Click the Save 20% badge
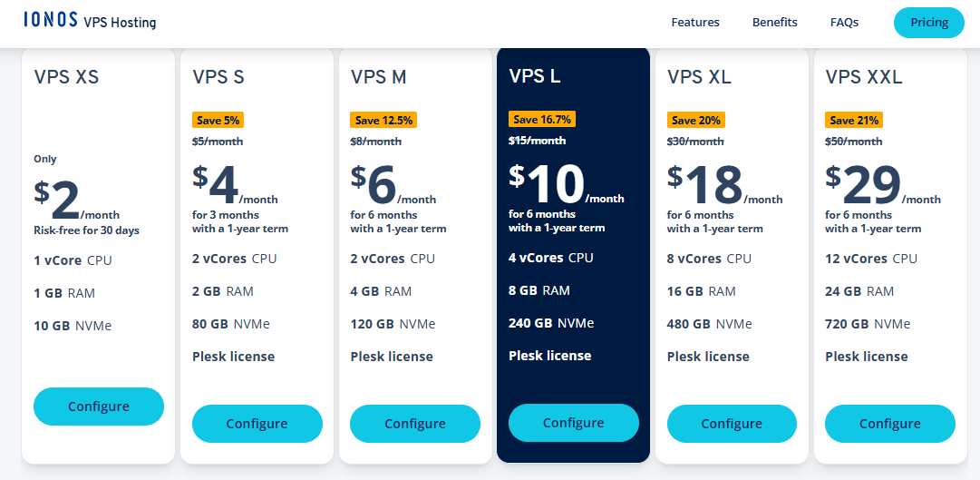 tap(696, 120)
